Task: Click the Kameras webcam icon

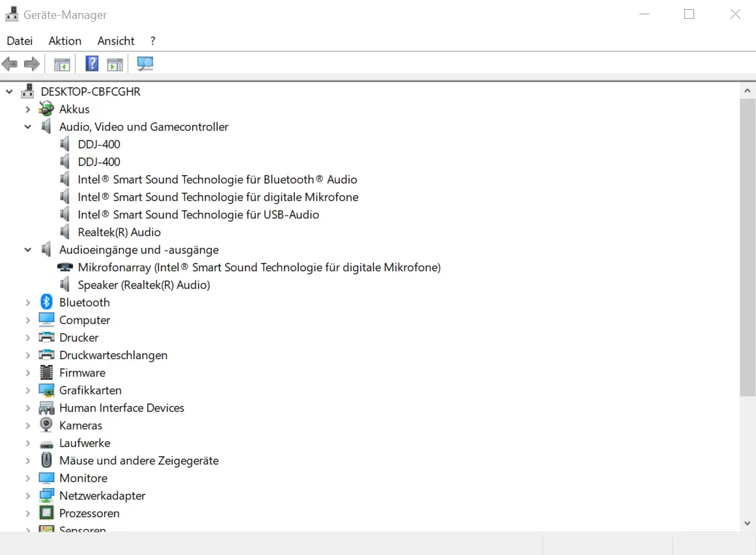Action: [x=46, y=425]
